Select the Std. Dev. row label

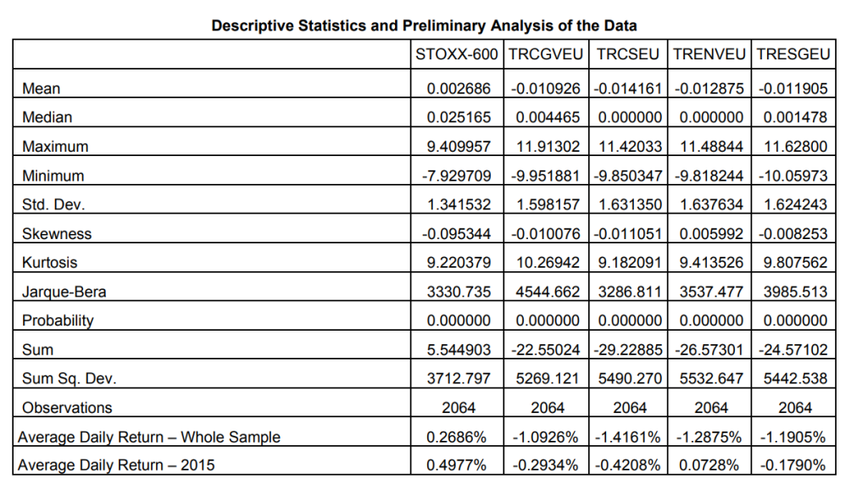[x=53, y=205]
